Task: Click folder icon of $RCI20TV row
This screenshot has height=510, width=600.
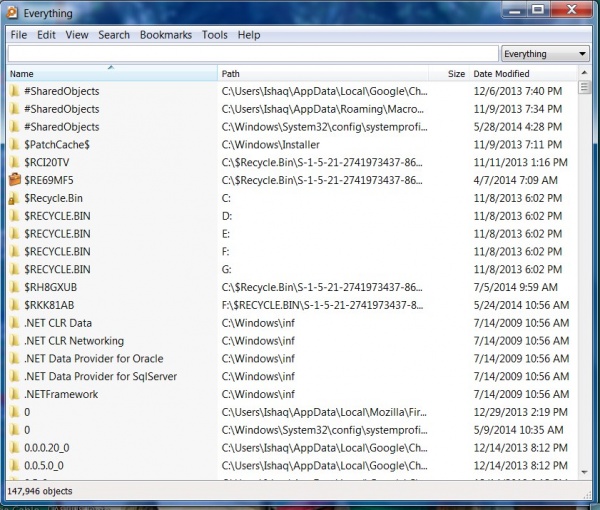Action: pos(14,162)
